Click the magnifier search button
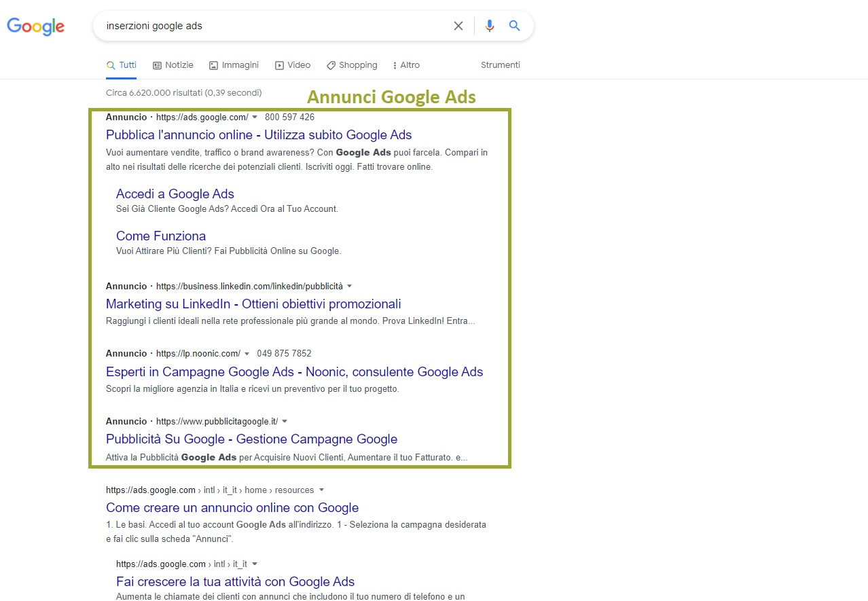Viewport: 868px width, 601px height. click(x=514, y=26)
